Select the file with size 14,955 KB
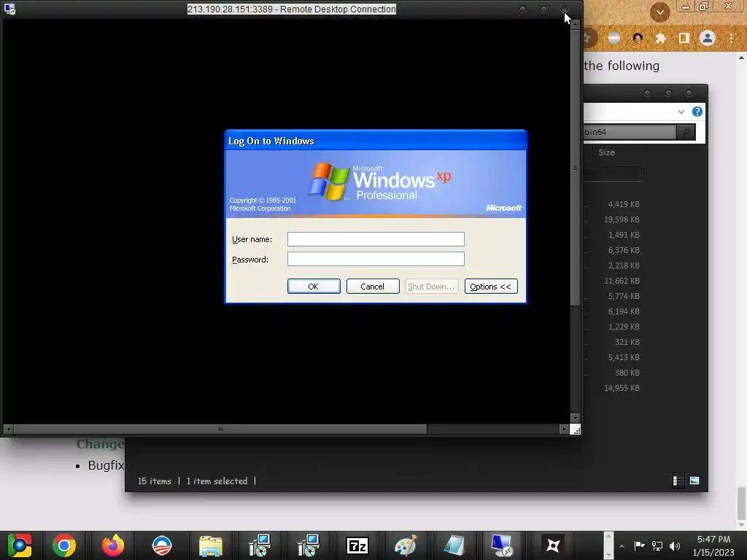The width and height of the screenshot is (747, 560). (622, 388)
